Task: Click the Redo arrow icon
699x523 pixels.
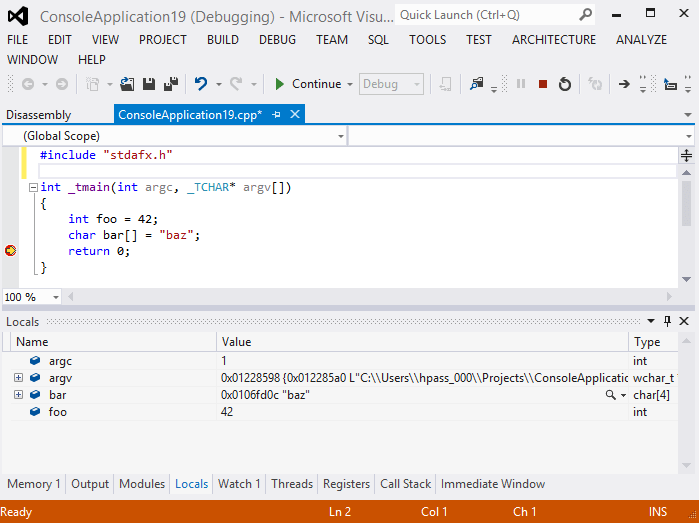Action: 236,84
